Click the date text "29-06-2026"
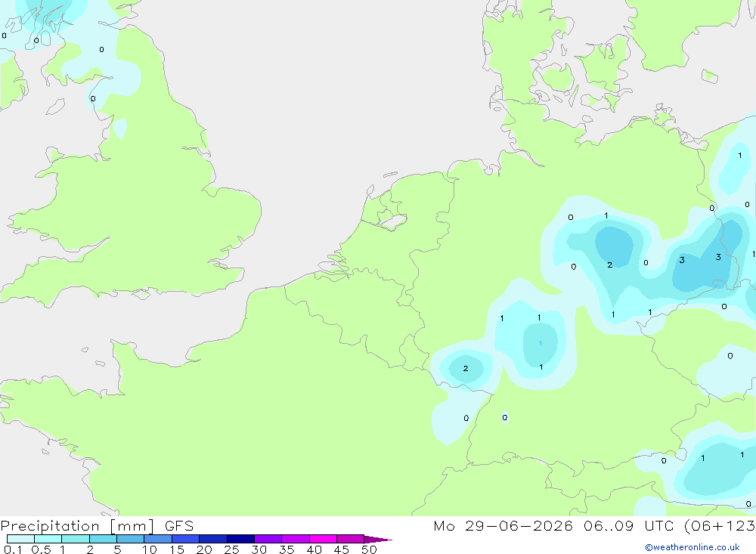Viewport: 756px width, 554px height. click(519, 526)
